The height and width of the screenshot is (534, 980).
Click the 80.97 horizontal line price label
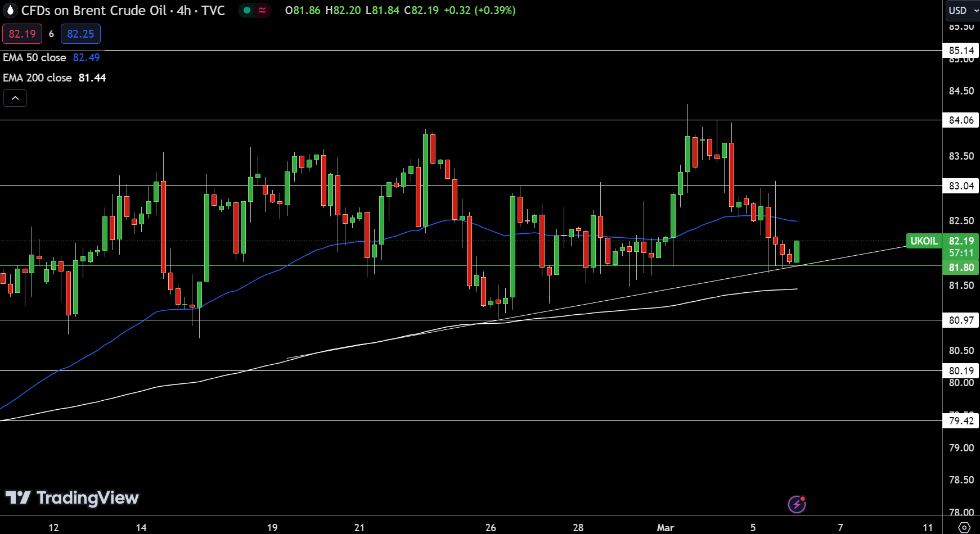tap(961, 320)
